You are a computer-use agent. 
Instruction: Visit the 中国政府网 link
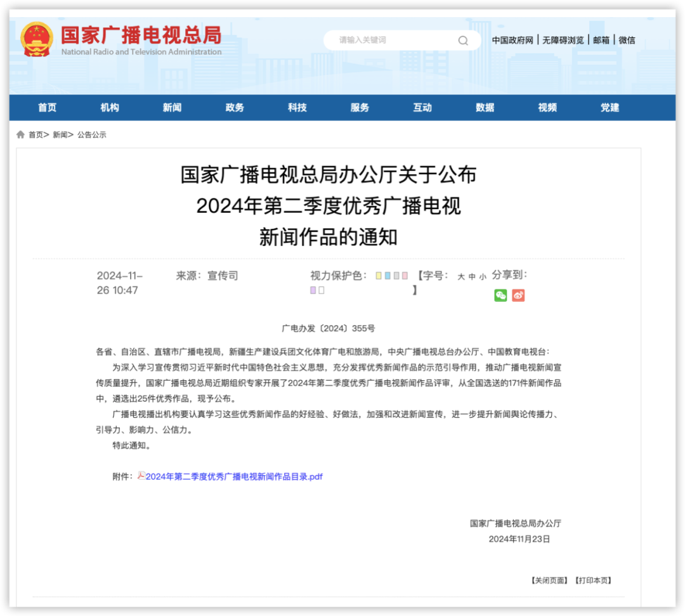coord(511,40)
